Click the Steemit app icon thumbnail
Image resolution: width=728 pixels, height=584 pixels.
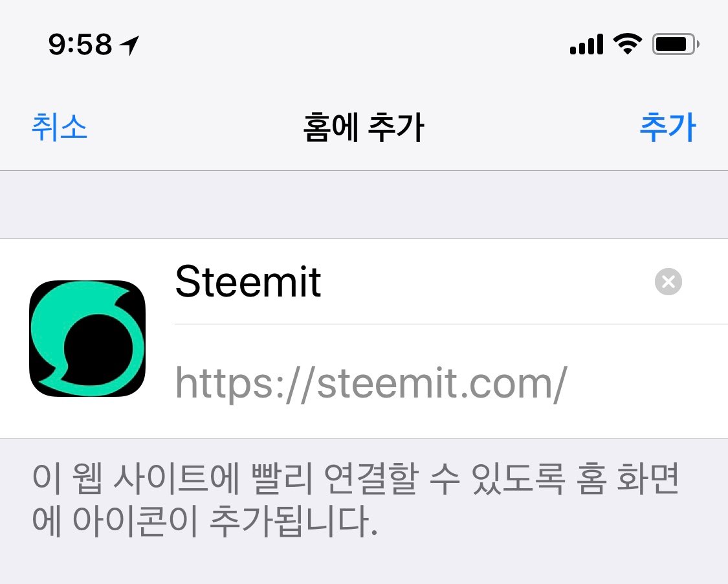pyautogui.click(x=87, y=338)
